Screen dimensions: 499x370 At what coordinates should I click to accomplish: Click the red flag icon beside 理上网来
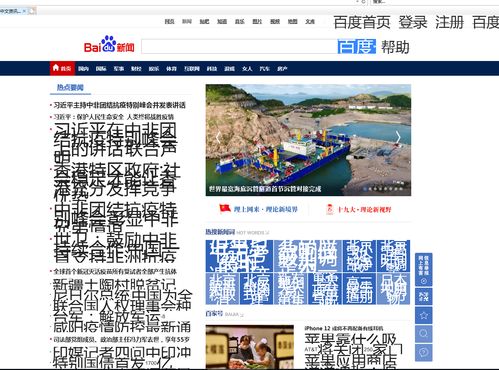[225, 209]
